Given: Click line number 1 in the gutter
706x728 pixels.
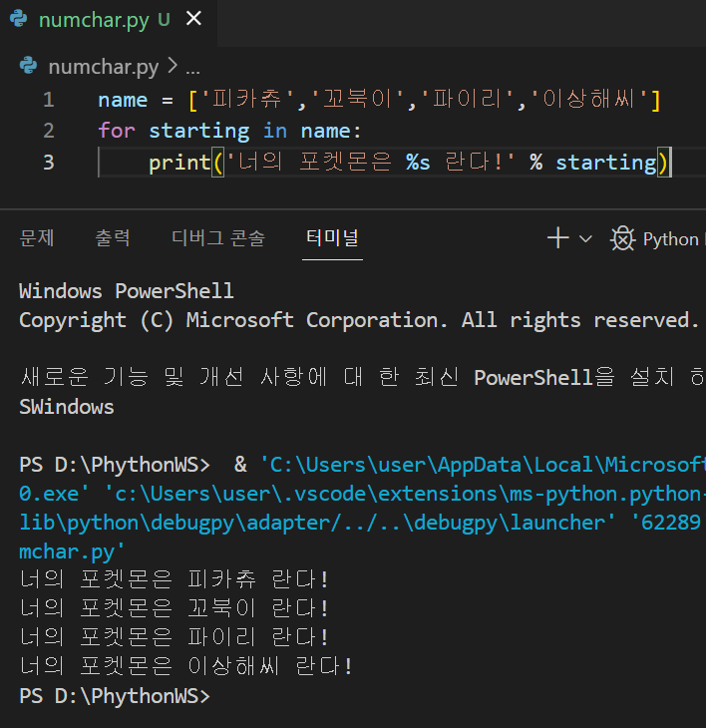Looking at the screenshot, I should [x=49, y=100].
